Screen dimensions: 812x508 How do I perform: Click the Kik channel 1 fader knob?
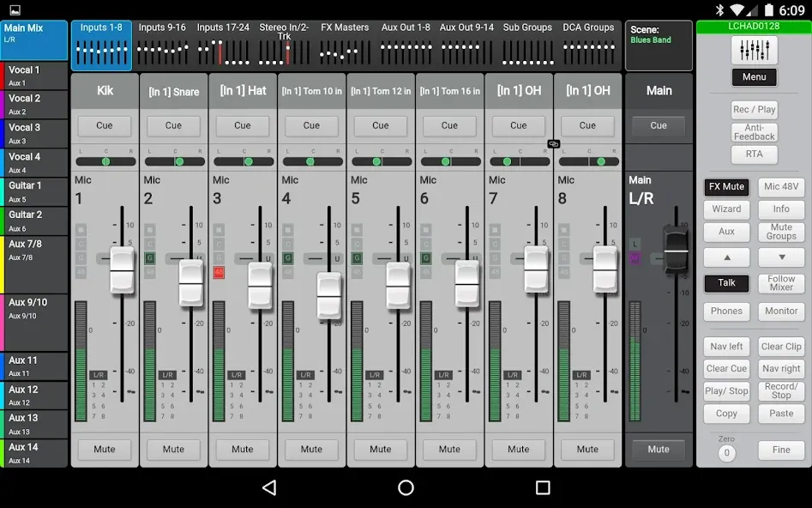pyautogui.click(x=123, y=270)
